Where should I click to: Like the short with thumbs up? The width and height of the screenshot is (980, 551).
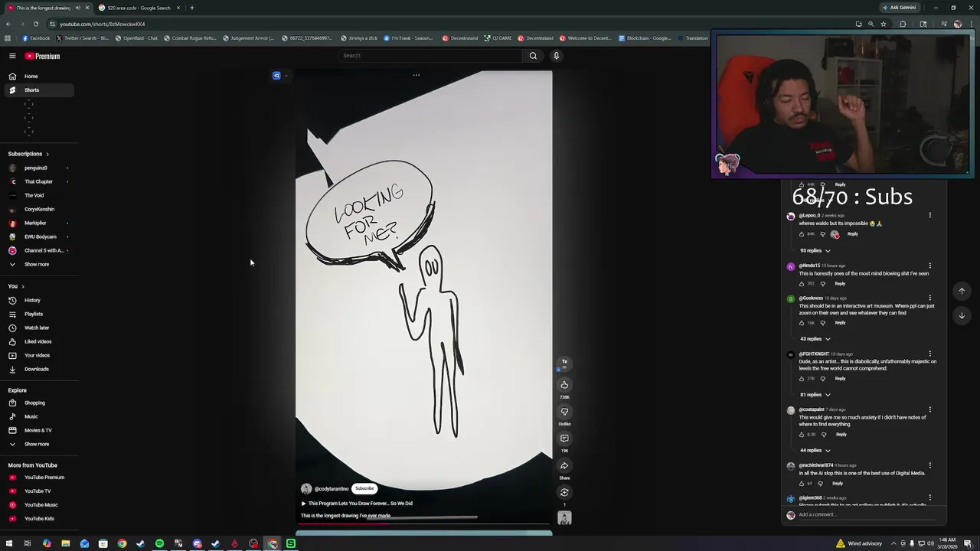click(564, 385)
